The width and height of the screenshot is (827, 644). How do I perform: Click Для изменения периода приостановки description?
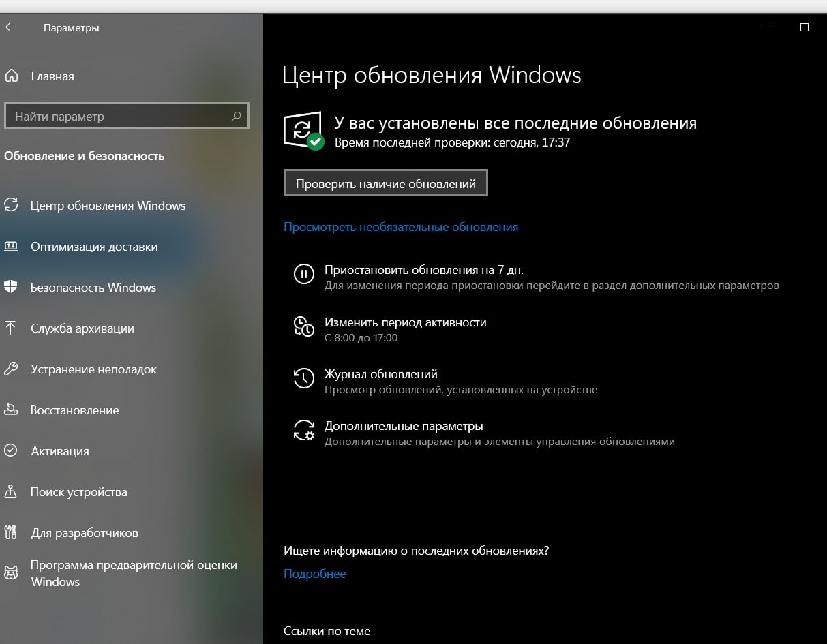point(552,286)
